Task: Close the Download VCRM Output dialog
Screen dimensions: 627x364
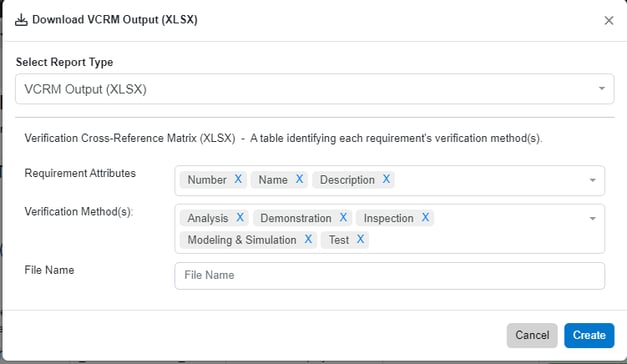Action: coord(609,20)
